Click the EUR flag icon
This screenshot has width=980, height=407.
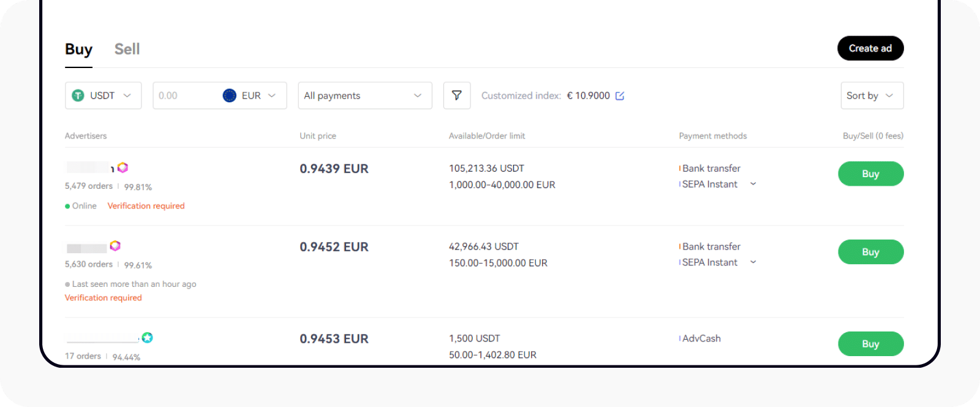tap(230, 96)
